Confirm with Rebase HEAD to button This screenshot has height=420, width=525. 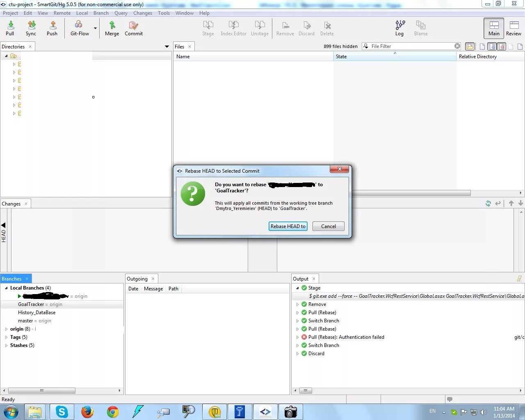(288, 226)
